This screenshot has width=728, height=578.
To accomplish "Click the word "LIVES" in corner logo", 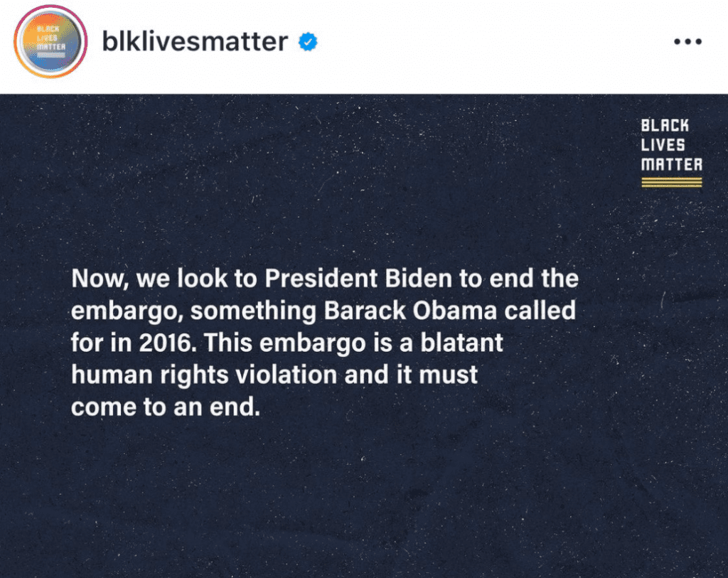I will [x=663, y=145].
